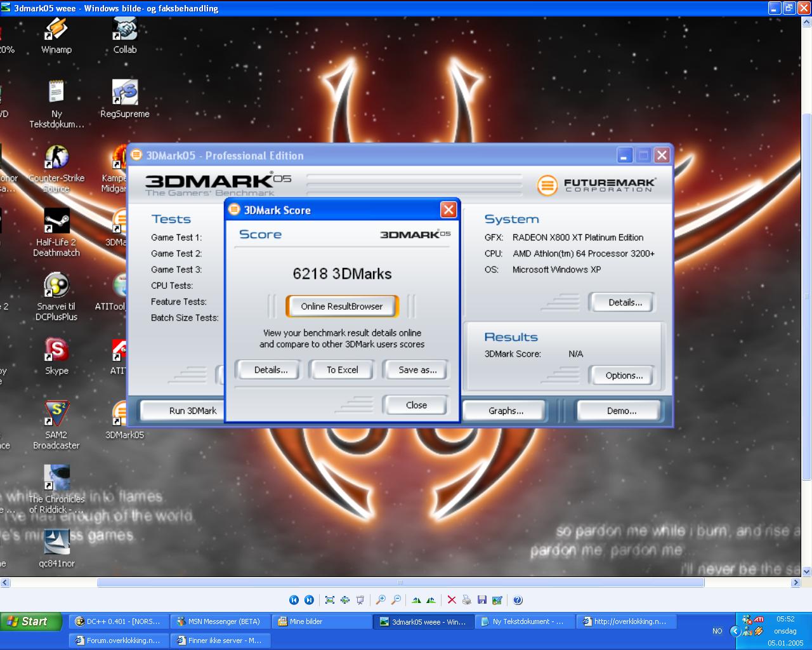
Task: Rotate the image counterclockwise
Action: coord(431,600)
